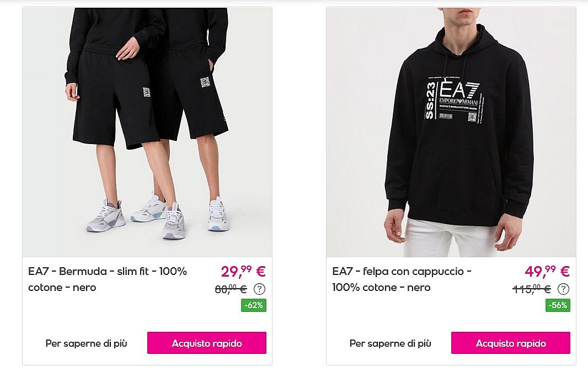Click the 49,99 € sale price
588x371 pixels.
[x=547, y=271]
